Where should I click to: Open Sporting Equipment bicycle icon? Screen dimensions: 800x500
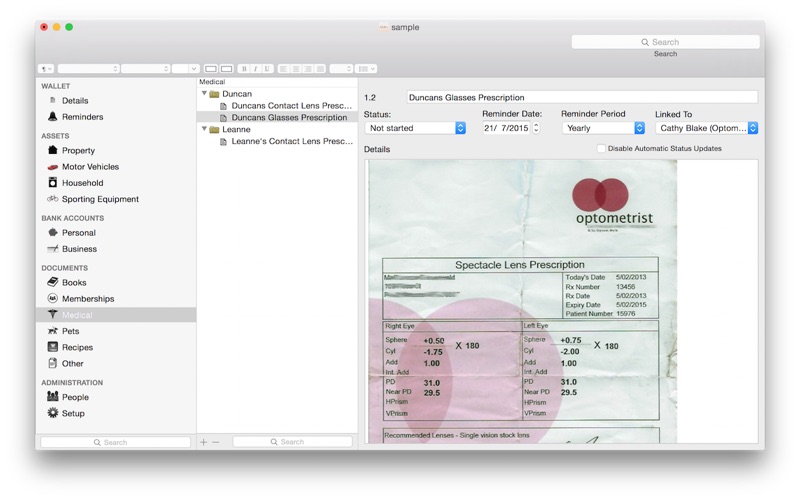tap(53, 199)
